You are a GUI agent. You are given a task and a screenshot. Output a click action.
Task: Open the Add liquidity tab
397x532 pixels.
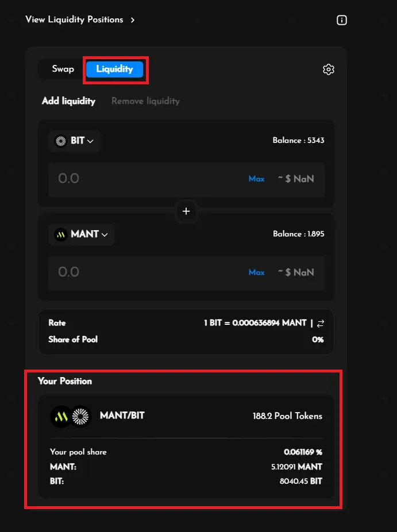pyautogui.click(x=68, y=101)
